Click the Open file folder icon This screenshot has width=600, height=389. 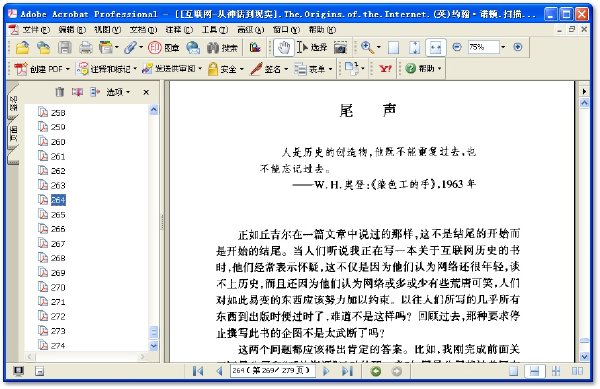pyautogui.click(x=23, y=47)
